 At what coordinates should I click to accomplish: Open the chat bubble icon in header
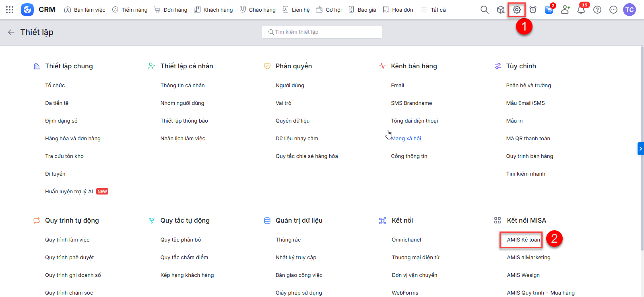click(x=613, y=10)
